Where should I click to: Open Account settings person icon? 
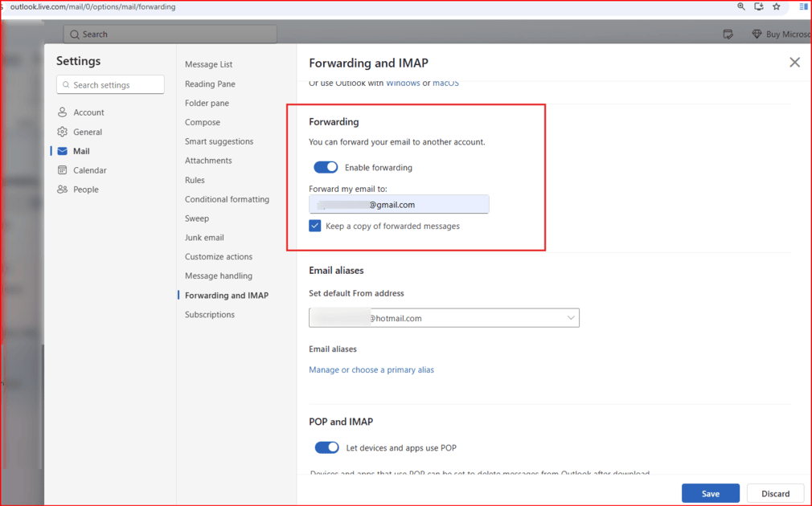pyautogui.click(x=62, y=112)
